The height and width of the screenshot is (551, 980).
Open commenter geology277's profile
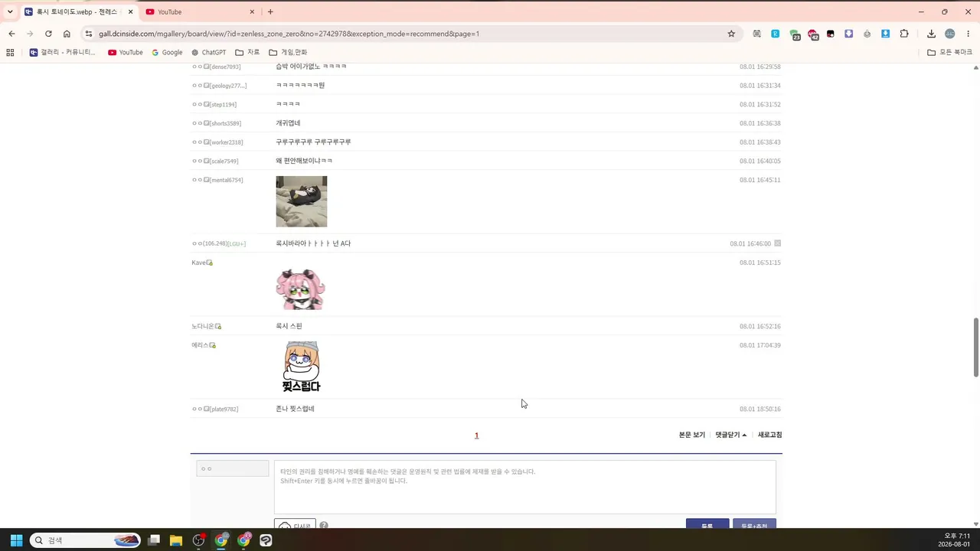pyautogui.click(x=219, y=86)
